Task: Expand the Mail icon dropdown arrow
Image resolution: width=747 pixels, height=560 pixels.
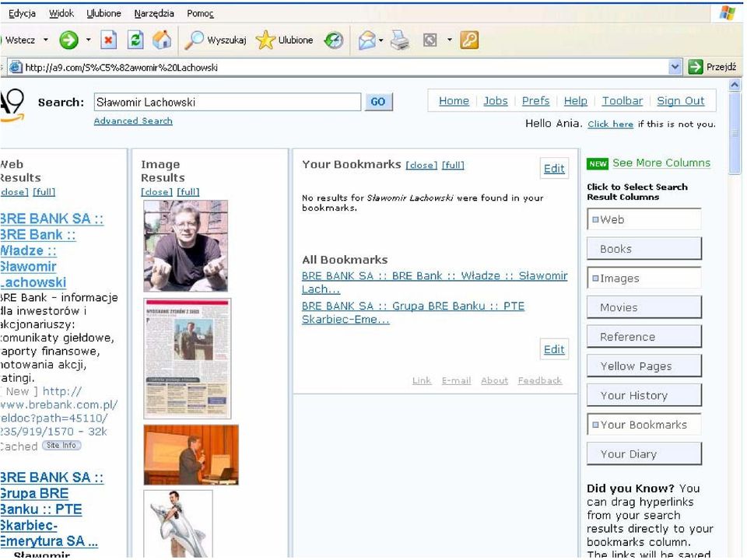Action: point(381,40)
